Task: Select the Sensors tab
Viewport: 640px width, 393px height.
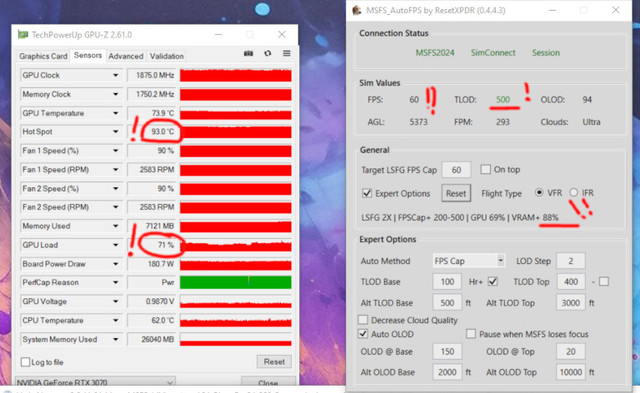Action: (x=88, y=56)
